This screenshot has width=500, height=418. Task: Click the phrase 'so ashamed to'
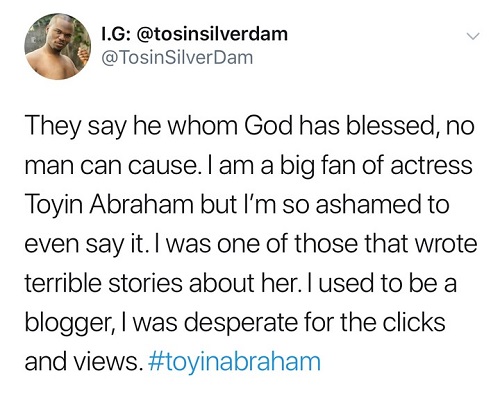click(x=366, y=205)
